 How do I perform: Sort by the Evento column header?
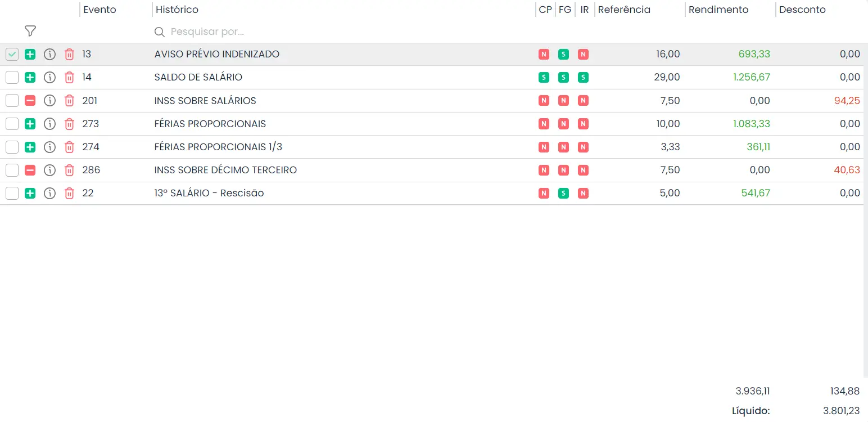[100, 10]
